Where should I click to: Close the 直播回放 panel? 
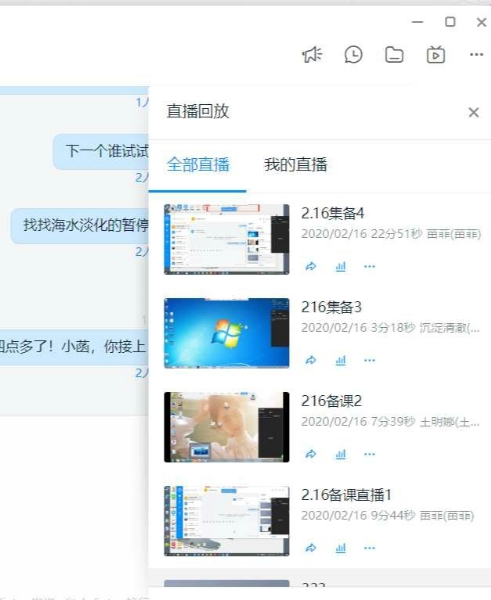point(474,112)
